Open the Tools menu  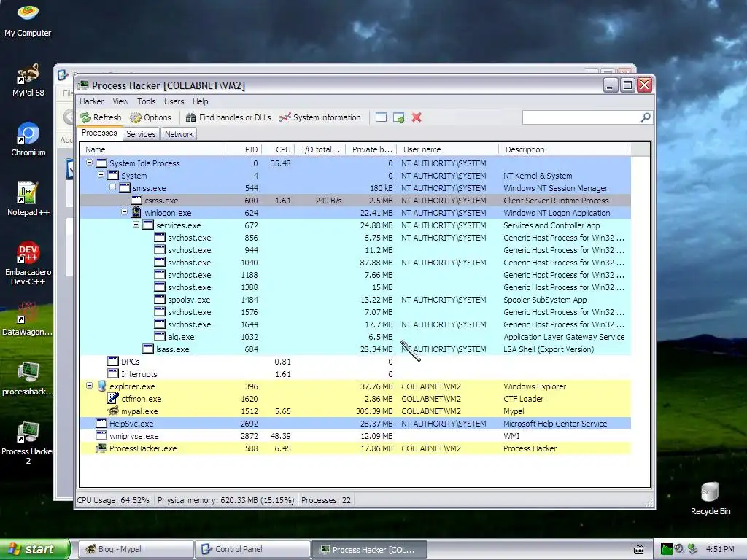pyautogui.click(x=146, y=101)
